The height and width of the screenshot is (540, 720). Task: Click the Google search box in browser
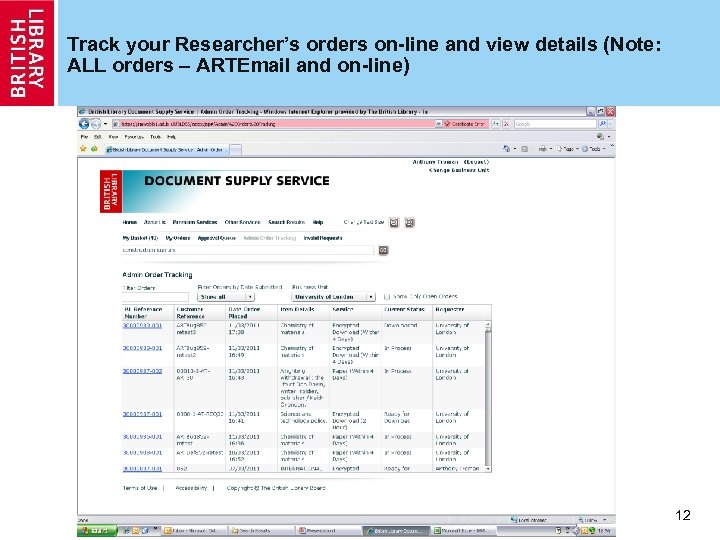[x=555, y=124]
